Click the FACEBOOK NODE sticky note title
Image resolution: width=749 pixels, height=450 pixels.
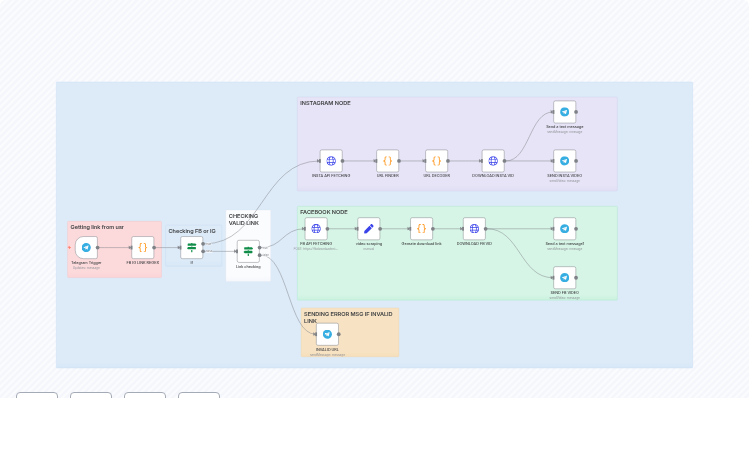pos(324,212)
